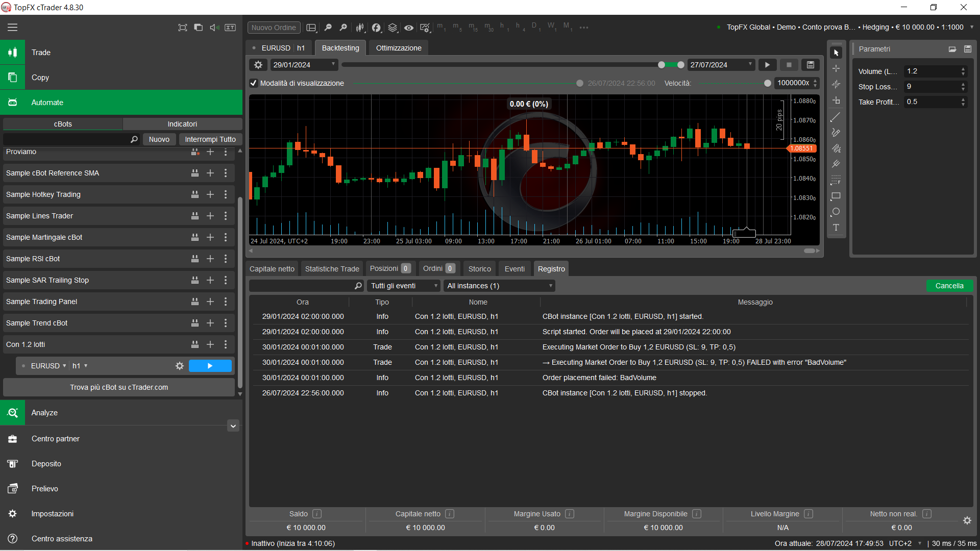Click the detach window icon
The width and height of the screenshot is (980, 551).
pos(199,28)
